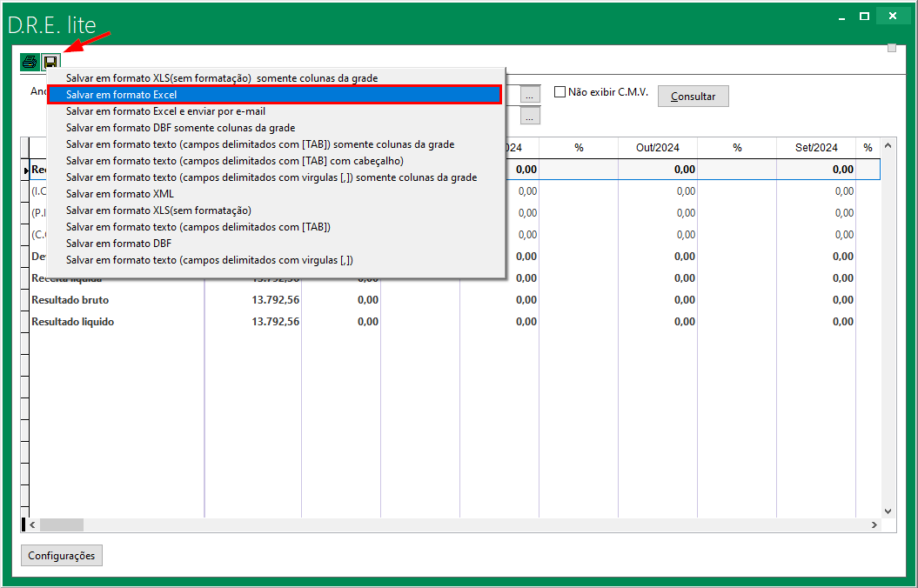Click the vertical scrollbar up arrow
The height and width of the screenshot is (588, 918).
pos(888,146)
